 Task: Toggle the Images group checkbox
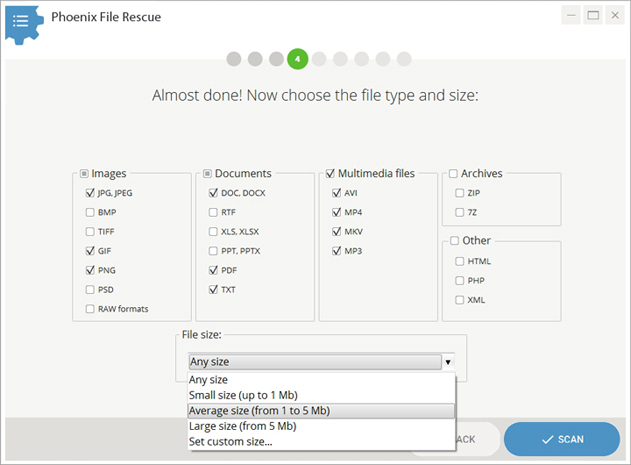tap(84, 174)
